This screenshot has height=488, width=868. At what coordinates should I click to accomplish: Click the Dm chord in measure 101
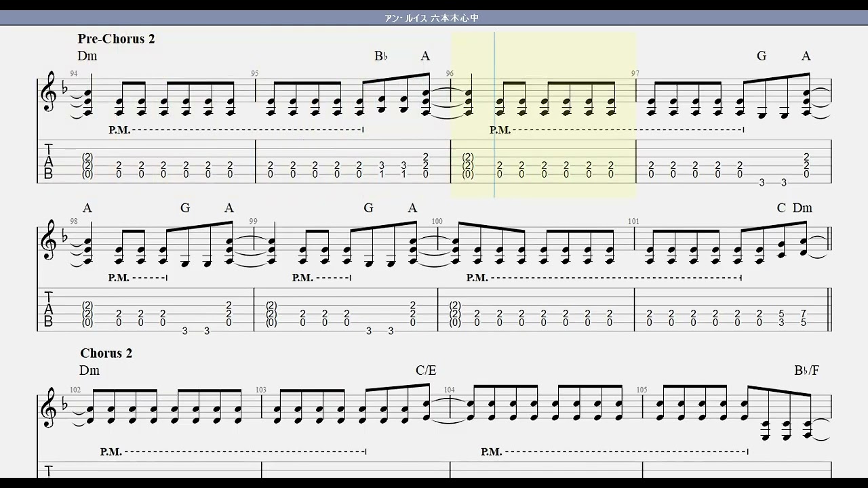click(802, 207)
